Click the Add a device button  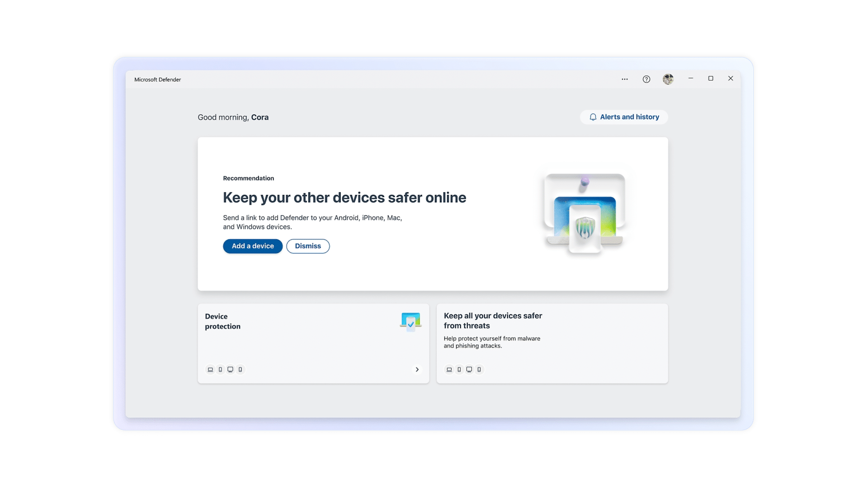click(253, 246)
